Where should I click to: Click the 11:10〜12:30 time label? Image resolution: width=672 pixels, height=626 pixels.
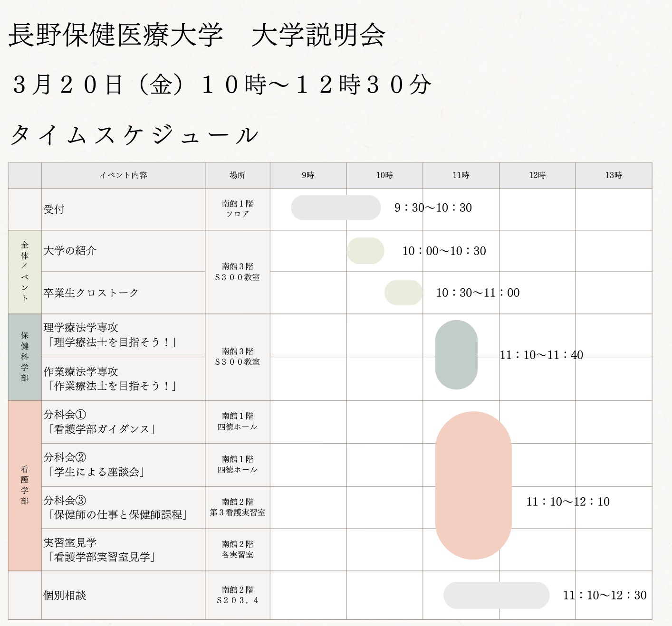(x=605, y=595)
